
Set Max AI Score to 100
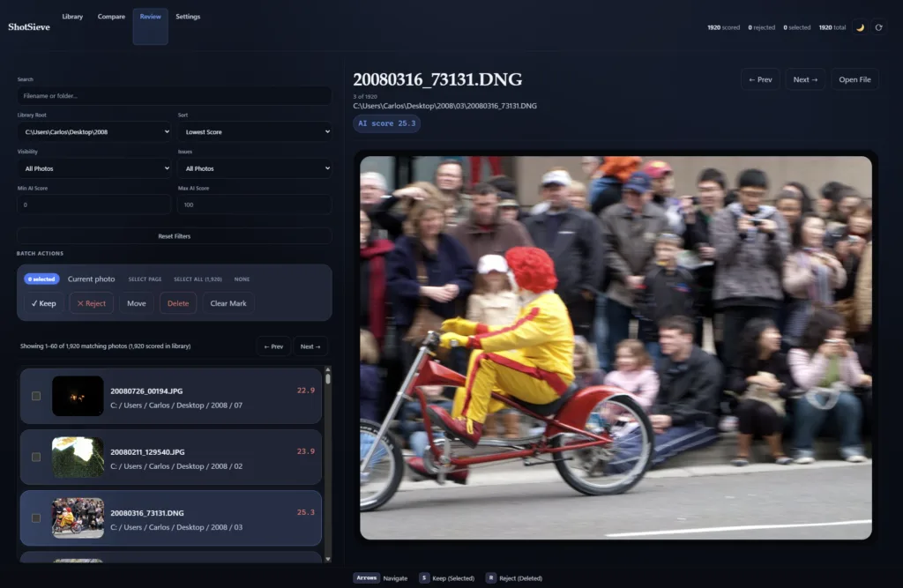coord(255,204)
